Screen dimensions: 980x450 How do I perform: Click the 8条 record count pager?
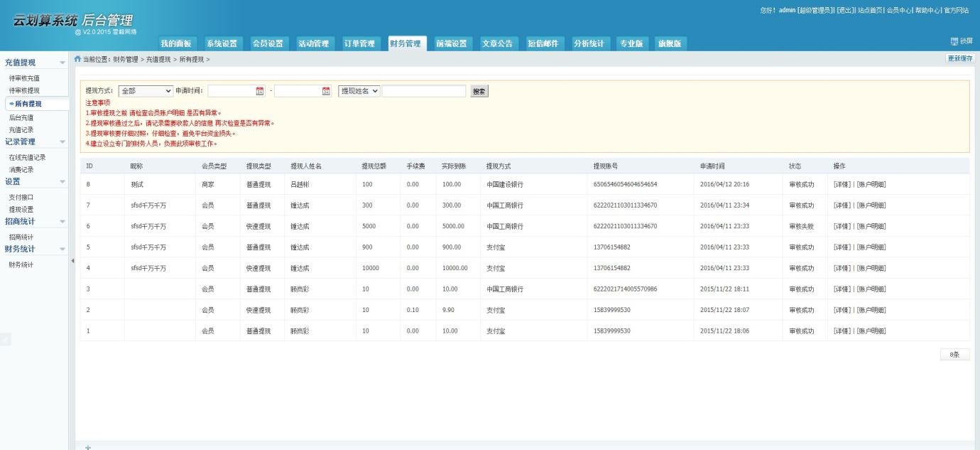(x=954, y=354)
